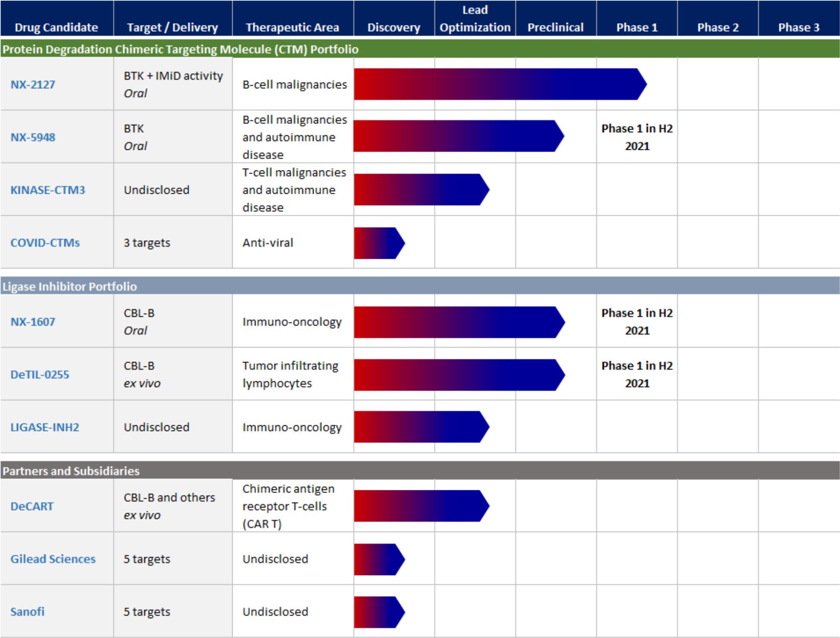The height and width of the screenshot is (638, 840).
Task: Click the NX-2127 drug candidate link
Action: click(x=33, y=84)
